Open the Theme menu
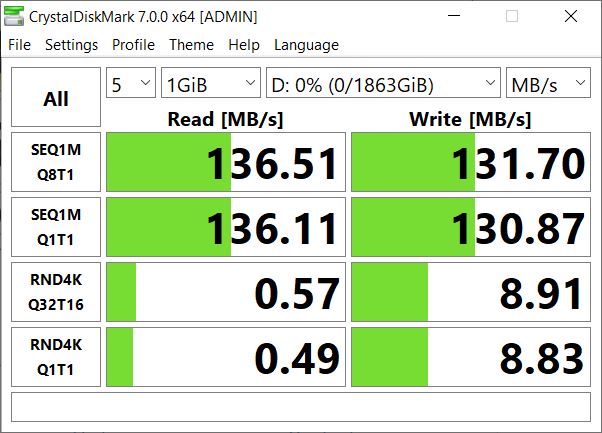Screen dimensions: 602x433 192,45
